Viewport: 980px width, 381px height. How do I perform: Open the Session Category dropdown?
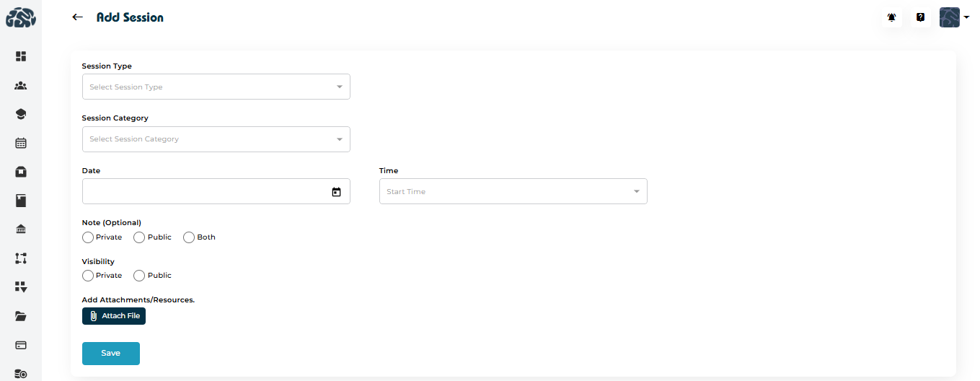coord(216,139)
